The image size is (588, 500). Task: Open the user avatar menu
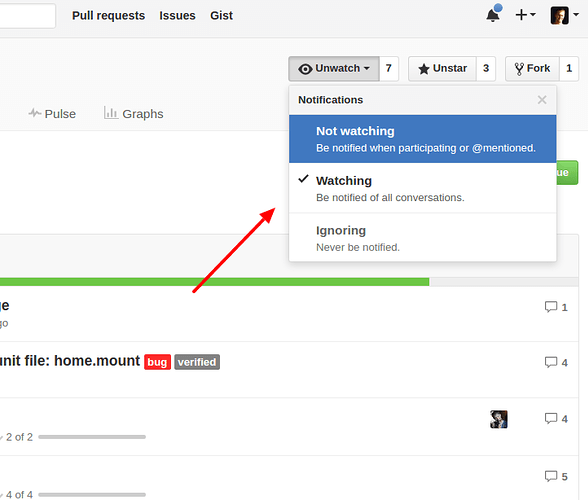click(564, 15)
